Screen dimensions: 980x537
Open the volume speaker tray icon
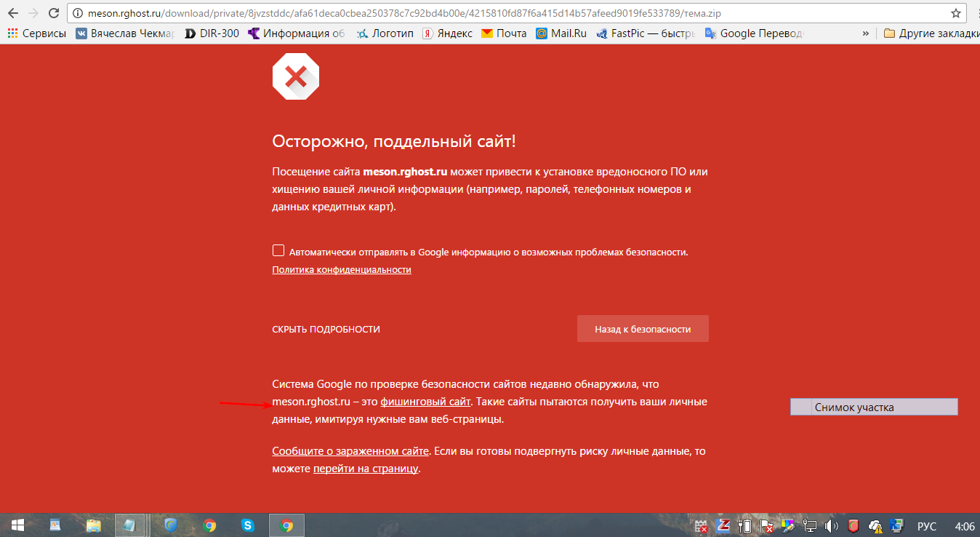tap(832, 525)
